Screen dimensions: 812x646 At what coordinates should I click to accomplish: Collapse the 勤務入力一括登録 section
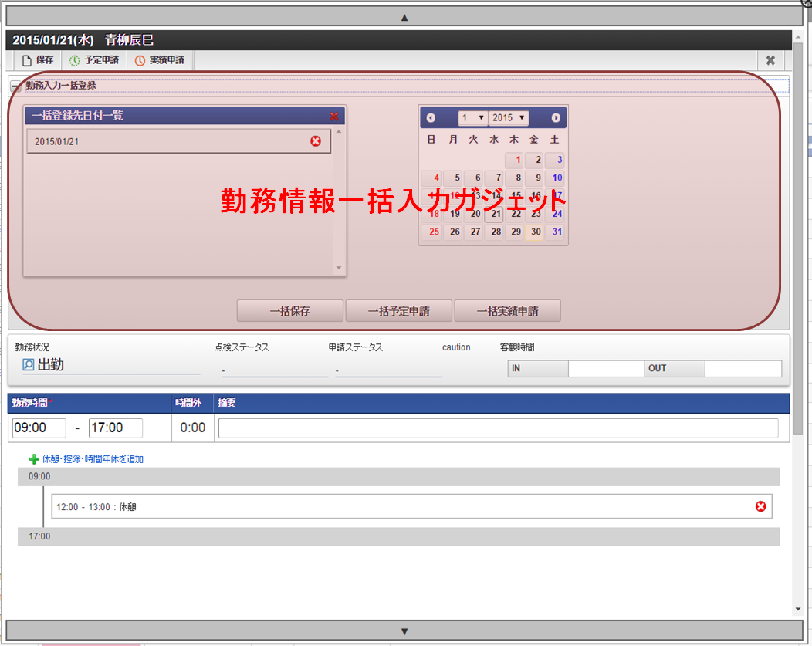pyautogui.click(x=16, y=86)
